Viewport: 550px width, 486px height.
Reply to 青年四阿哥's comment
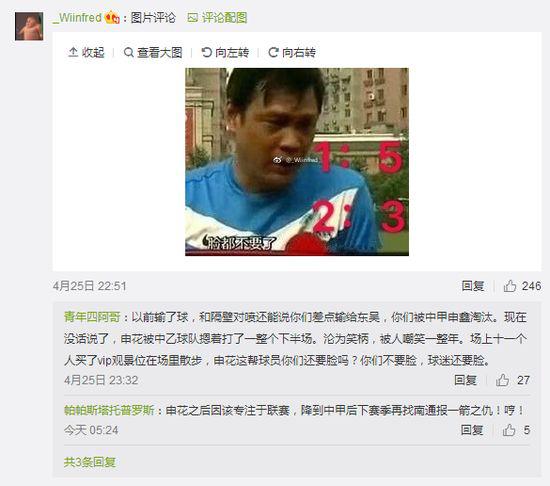click(465, 380)
